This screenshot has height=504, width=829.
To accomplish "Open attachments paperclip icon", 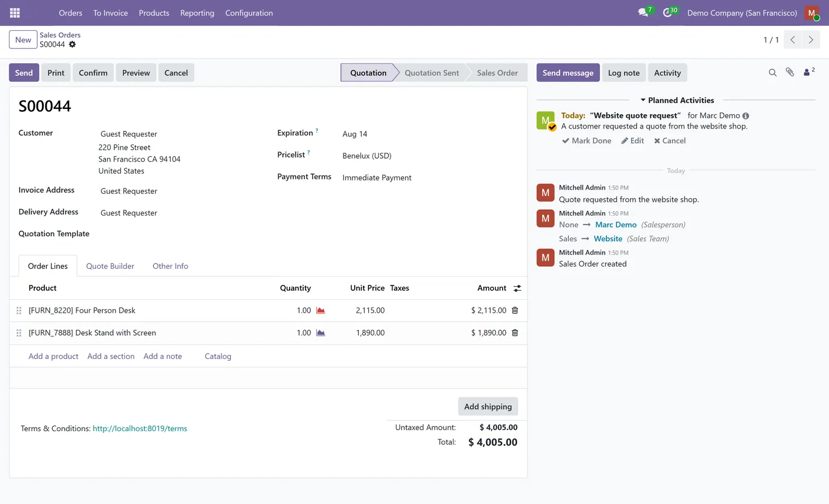I will point(790,72).
